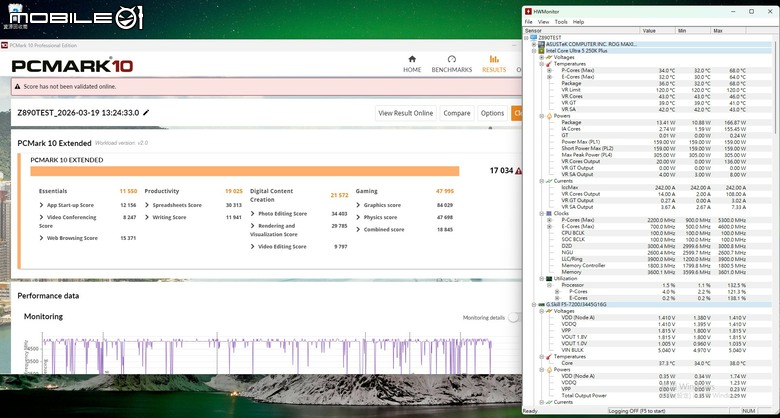Click the Mobile01 logo
Image resolution: width=780 pixels, height=418 pixels.
[x=76, y=17]
